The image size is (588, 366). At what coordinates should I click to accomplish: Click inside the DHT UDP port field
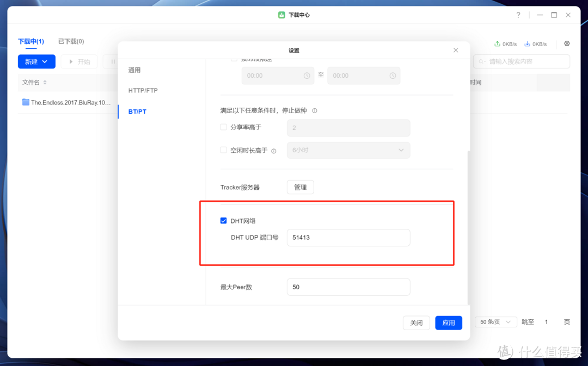point(348,238)
